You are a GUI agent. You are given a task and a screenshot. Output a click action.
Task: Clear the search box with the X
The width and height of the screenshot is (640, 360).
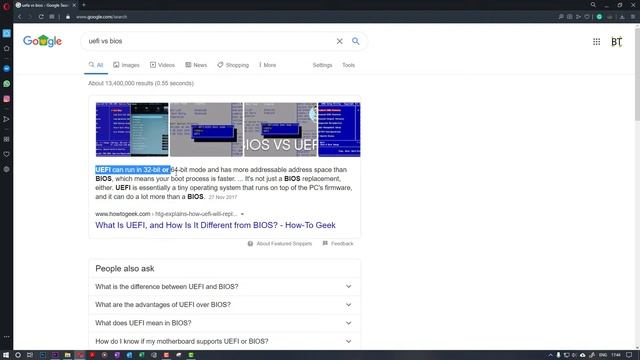tap(339, 41)
